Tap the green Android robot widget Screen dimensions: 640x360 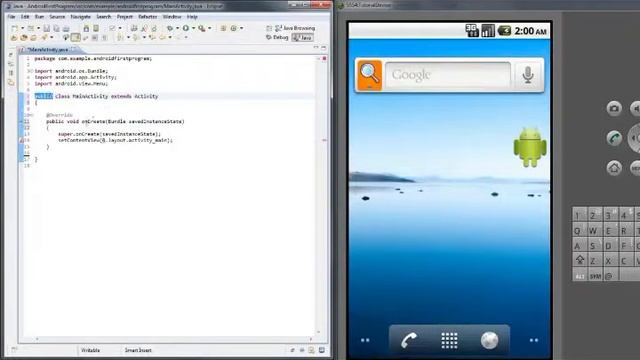point(530,147)
